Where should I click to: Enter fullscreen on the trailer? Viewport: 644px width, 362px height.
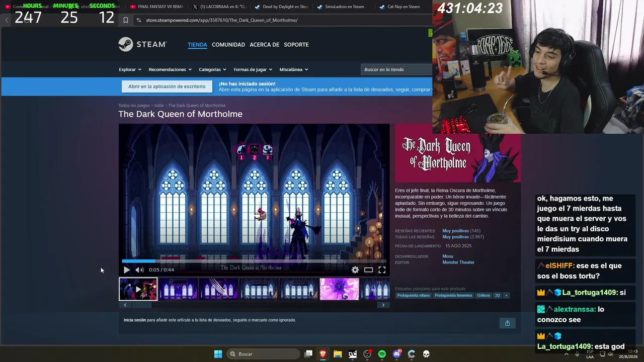(x=382, y=270)
